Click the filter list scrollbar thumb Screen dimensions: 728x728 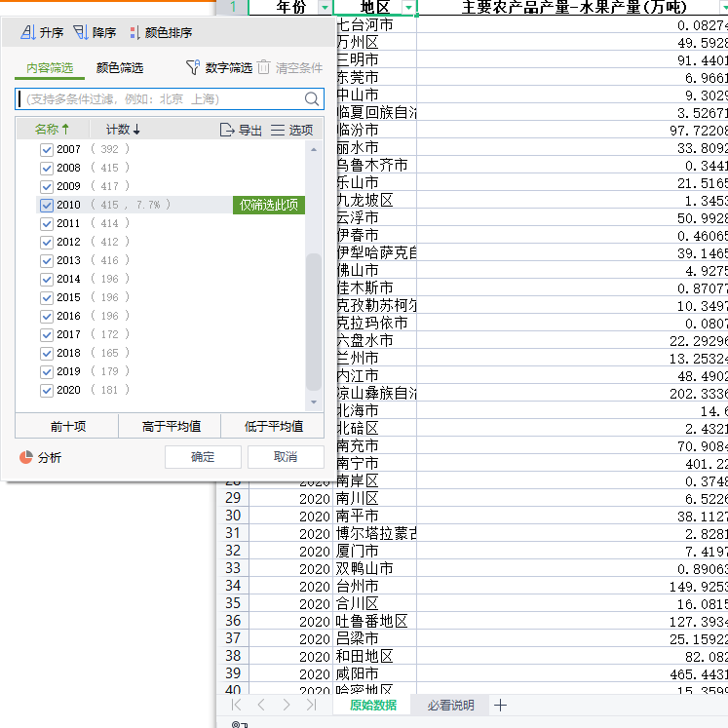tap(314, 323)
